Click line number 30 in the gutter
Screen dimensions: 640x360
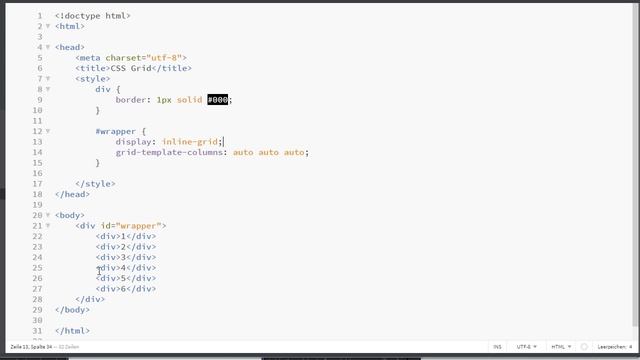pyautogui.click(x=38, y=320)
